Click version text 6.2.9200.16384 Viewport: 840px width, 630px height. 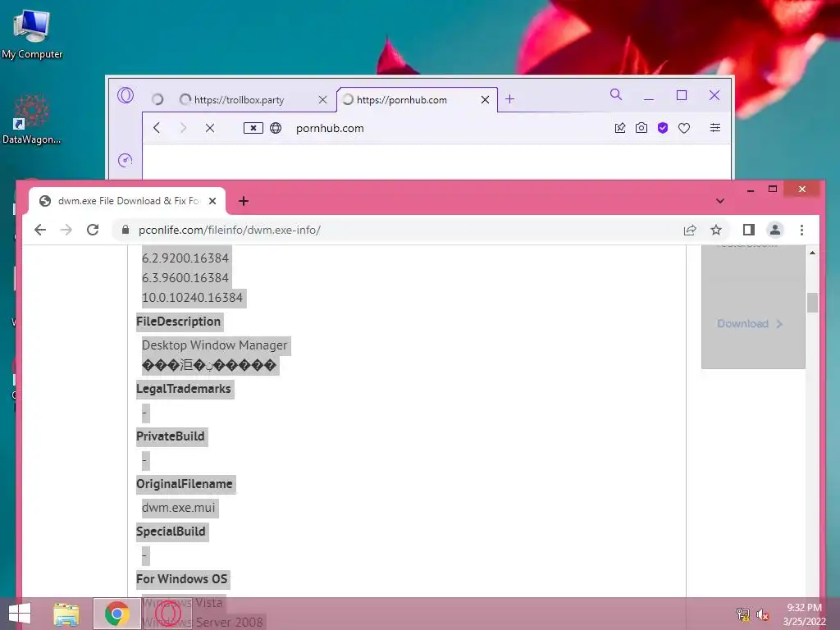click(x=185, y=258)
